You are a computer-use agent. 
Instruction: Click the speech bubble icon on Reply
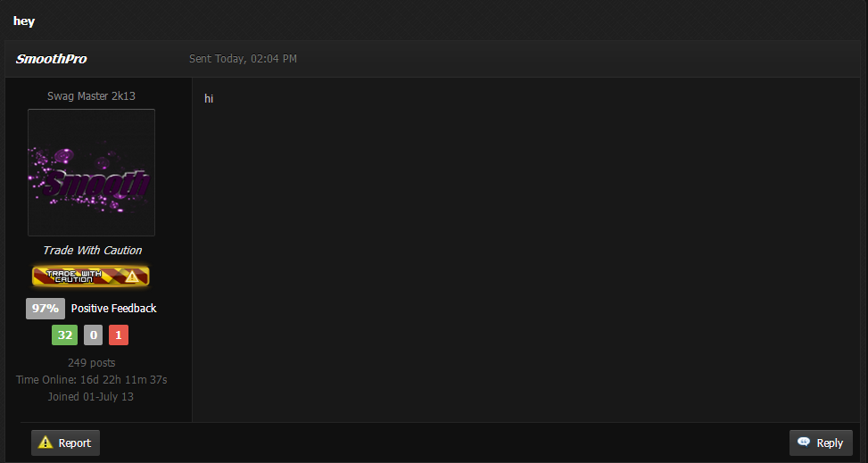tap(804, 442)
